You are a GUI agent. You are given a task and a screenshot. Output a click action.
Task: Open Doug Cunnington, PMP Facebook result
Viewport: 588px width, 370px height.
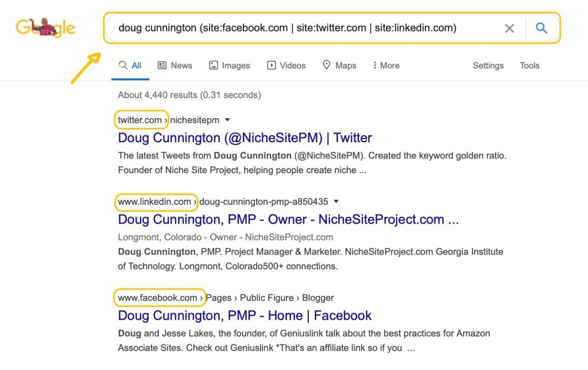(x=245, y=316)
